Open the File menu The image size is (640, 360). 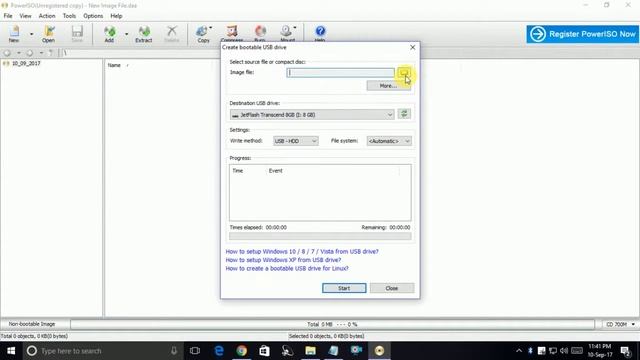[8, 16]
